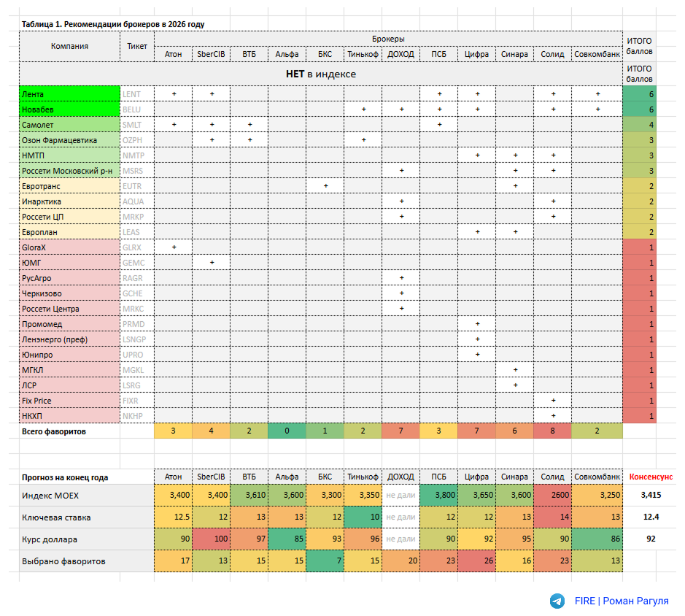This screenshot has height=616, width=685.
Task: Click the 'Россети Московский р-н' cell
Action: (69, 171)
